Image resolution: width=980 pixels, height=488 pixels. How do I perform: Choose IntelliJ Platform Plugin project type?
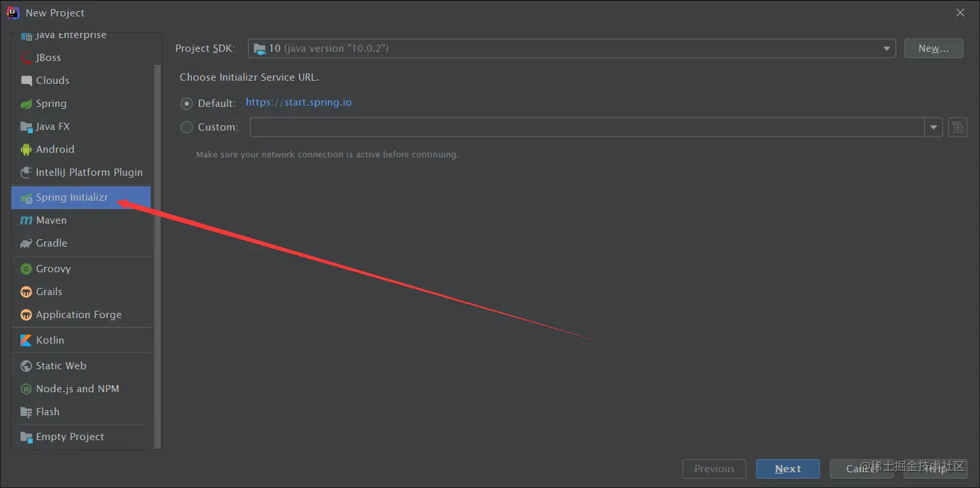click(81, 173)
